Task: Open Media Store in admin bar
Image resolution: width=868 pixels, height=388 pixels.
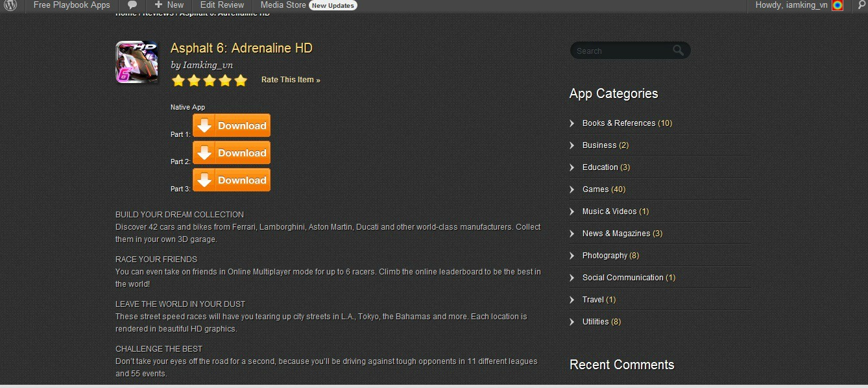Action: pos(283,5)
